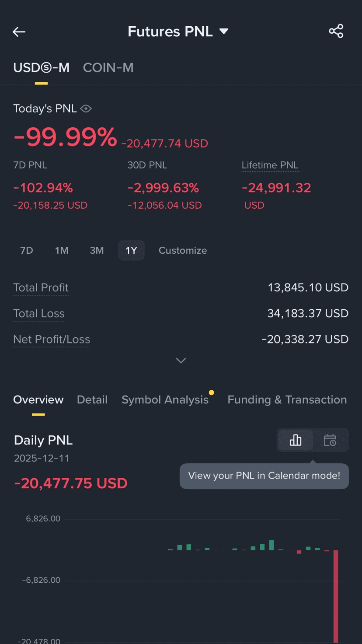The image size is (362, 644).
Task: Choose the 1M time range
Action: click(62, 250)
